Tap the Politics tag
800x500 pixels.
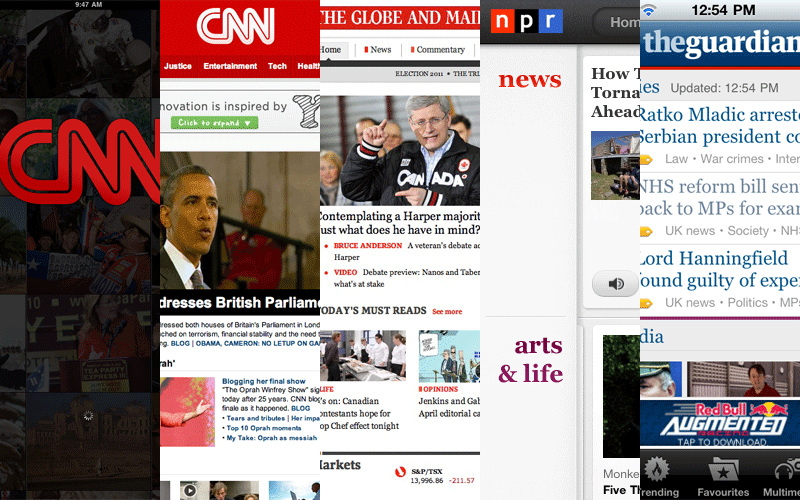tap(747, 303)
